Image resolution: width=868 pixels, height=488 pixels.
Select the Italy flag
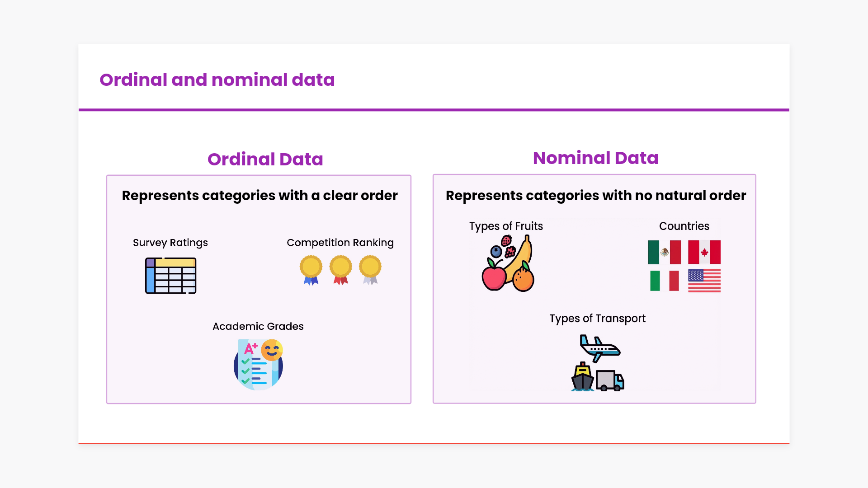click(x=664, y=281)
